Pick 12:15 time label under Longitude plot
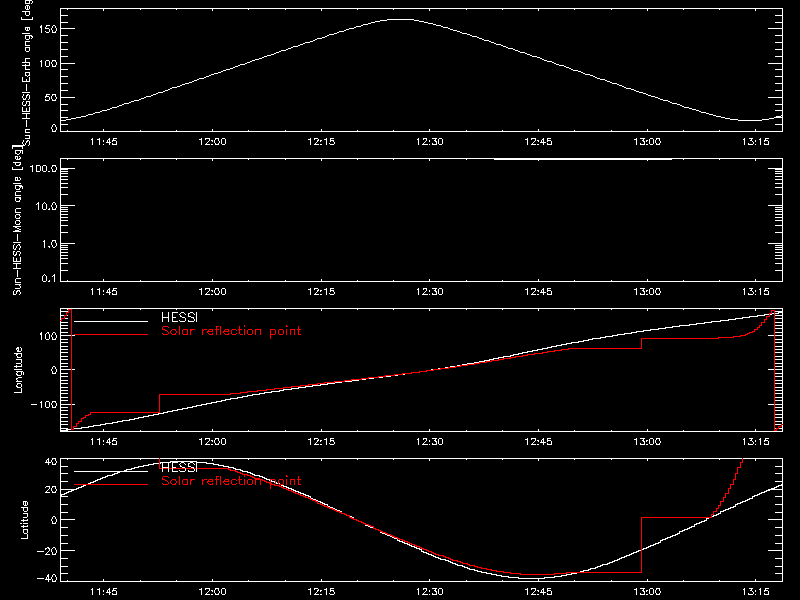 point(321,442)
